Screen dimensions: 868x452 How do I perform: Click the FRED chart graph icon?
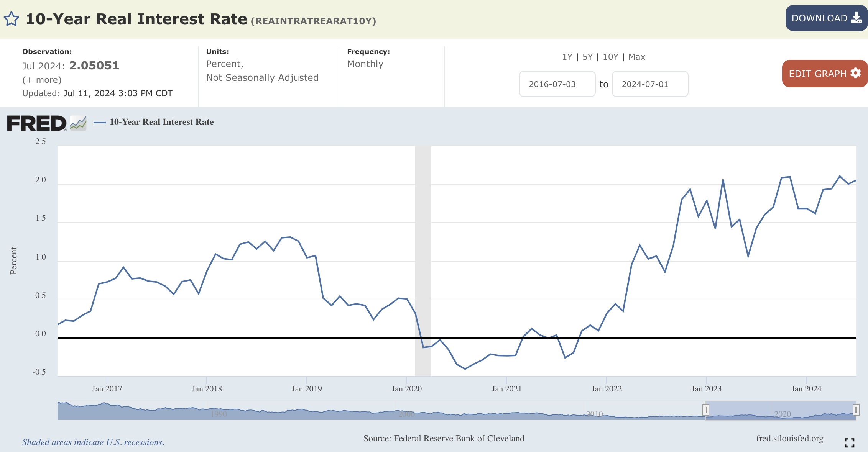click(78, 123)
